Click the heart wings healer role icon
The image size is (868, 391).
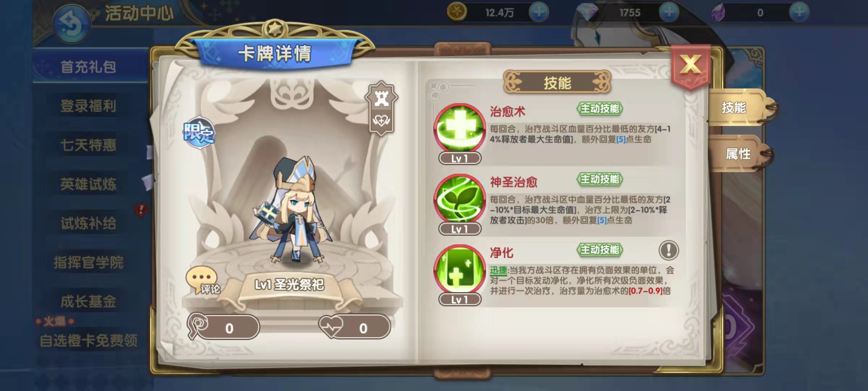[x=382, y=120]
